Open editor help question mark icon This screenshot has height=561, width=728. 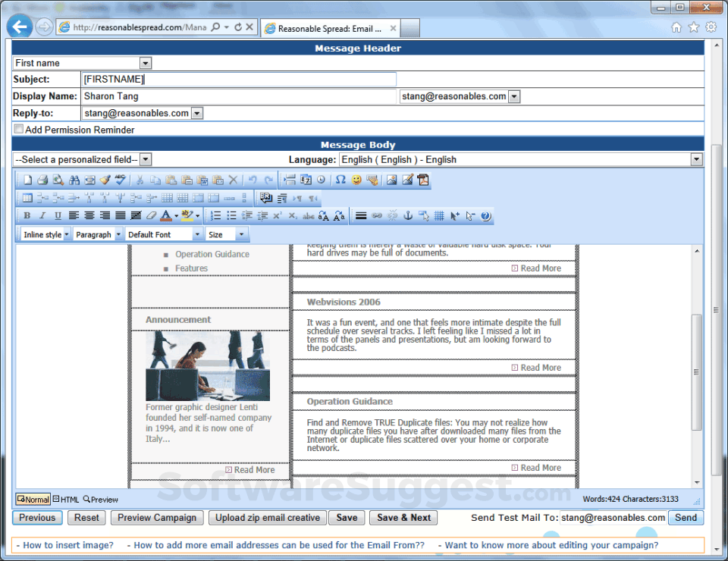coord(485,216)
